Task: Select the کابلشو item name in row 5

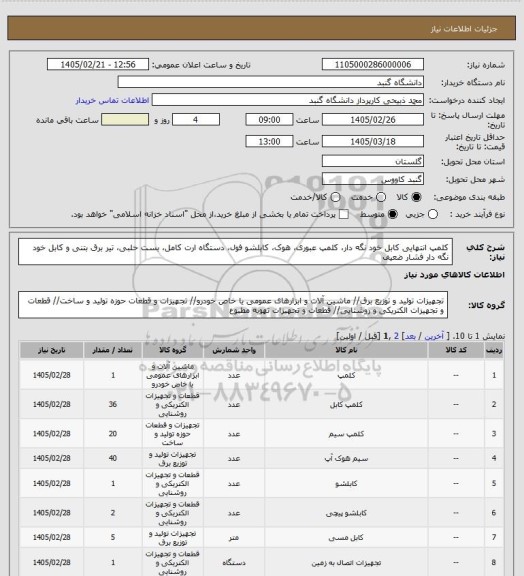Action: point(346,483)
